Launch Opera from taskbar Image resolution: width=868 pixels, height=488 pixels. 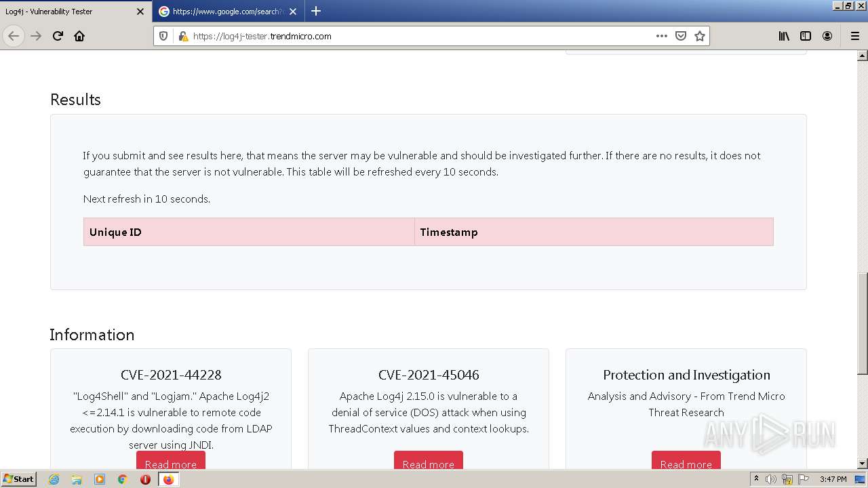point(145,479)
